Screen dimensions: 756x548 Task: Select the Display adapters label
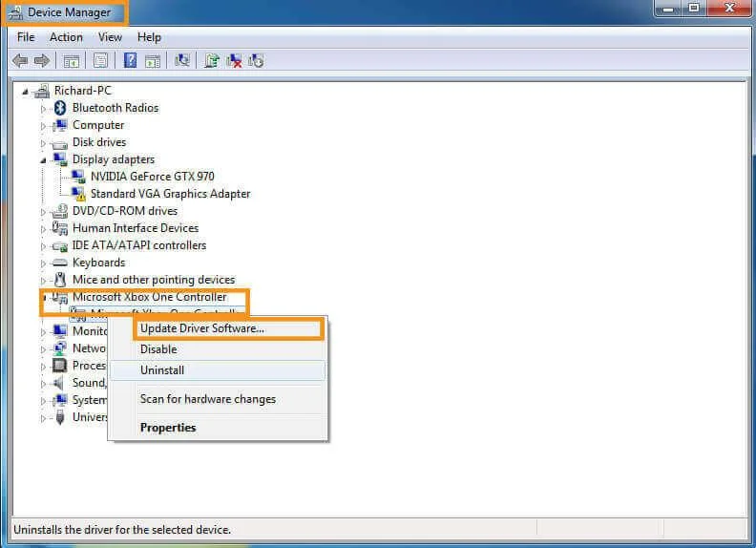(x=114, y=159)
